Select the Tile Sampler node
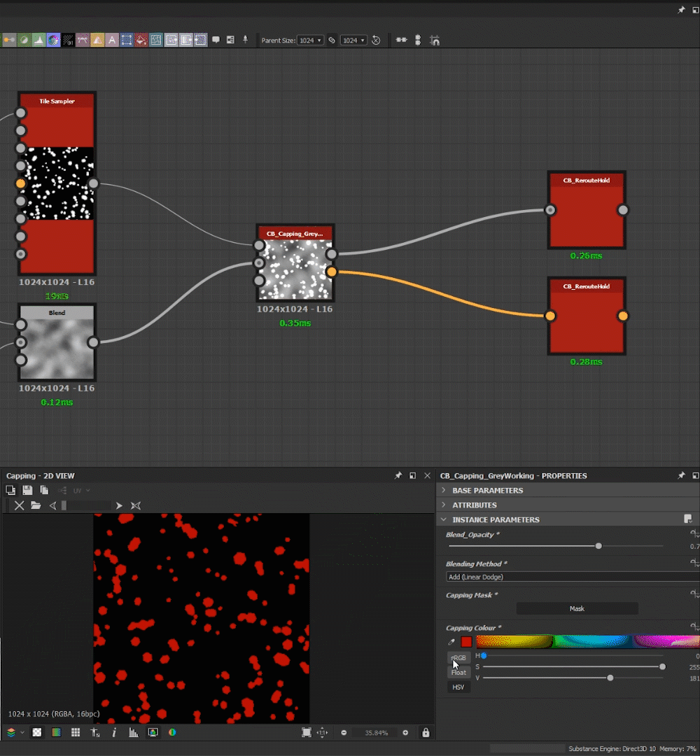Image resolution: width=700 pixels, height=756 pixels. point(57,183)
